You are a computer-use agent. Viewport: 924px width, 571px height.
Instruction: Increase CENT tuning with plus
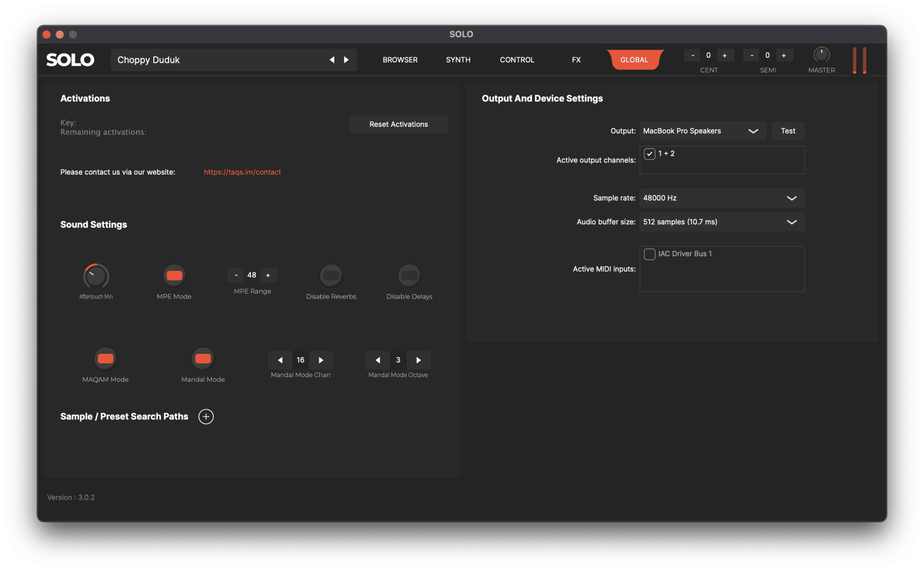[x=725, y=55]
